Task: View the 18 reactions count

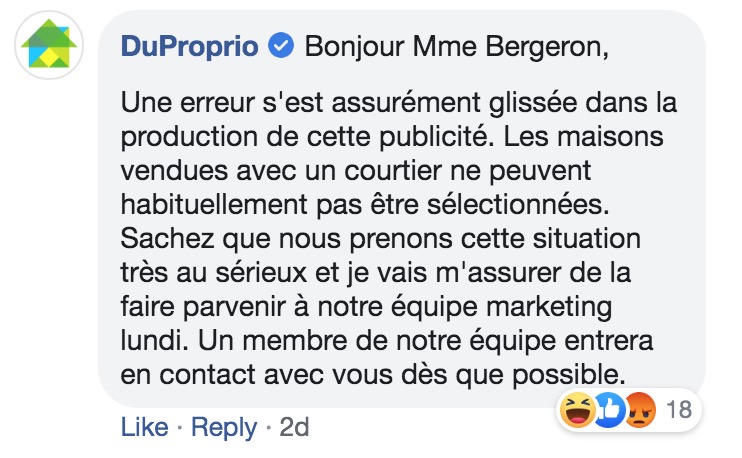Action: pos(679,410)
